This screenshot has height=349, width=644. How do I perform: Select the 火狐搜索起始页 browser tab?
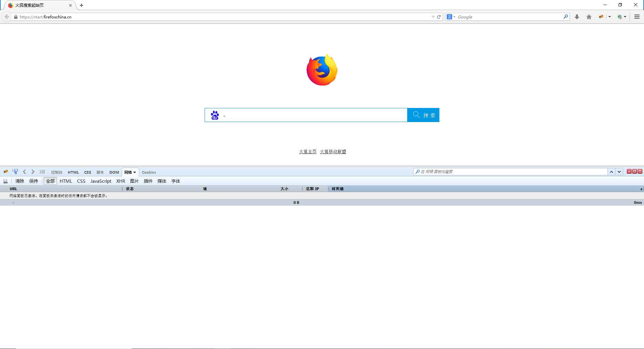[x=39, y=5]
